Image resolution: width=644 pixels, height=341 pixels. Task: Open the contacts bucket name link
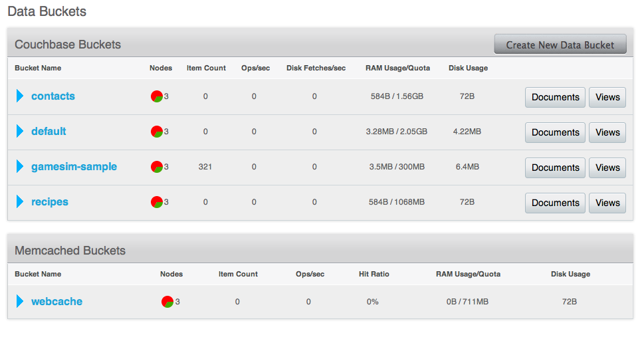(53, 96)
